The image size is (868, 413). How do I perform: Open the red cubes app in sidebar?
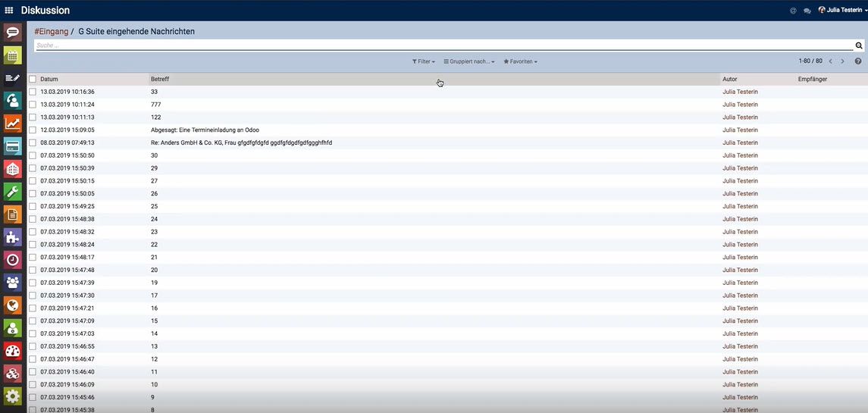(13, 373)
